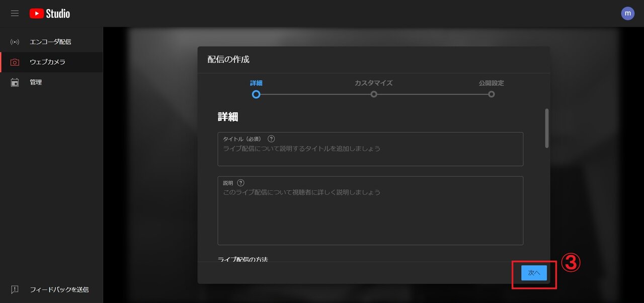The width and height of the screenshot is (644, 303).
Task: Click the 詳細 step circle marker
Action: point(256,94)
